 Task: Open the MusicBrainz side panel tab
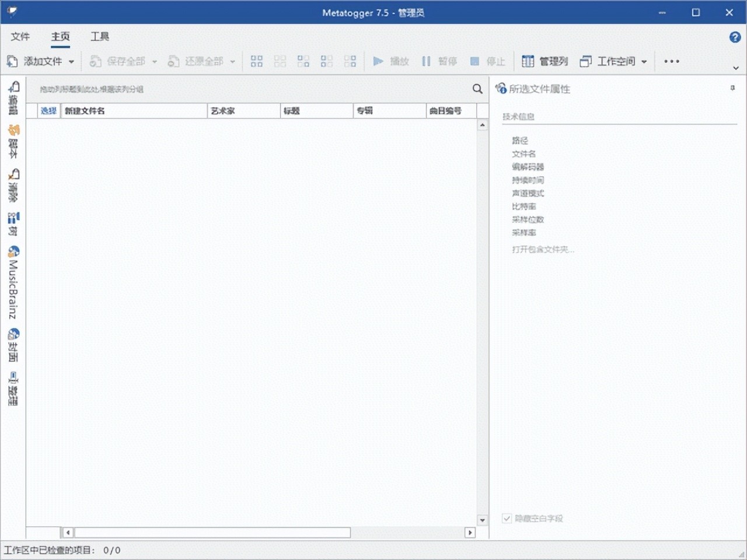13,282
